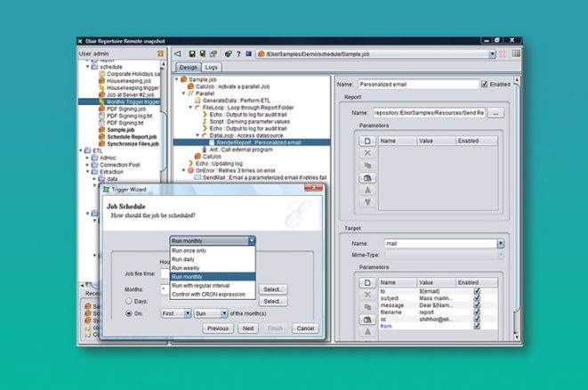The image size is (588, 390).
Task: Click the help question mark icon
Action: [x=238, y=53]
